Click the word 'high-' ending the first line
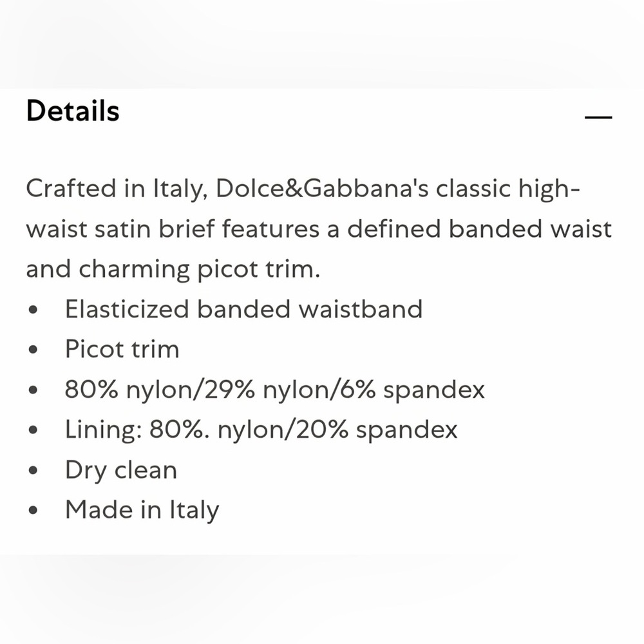This screenshot has width=644, height=644. 547,190
